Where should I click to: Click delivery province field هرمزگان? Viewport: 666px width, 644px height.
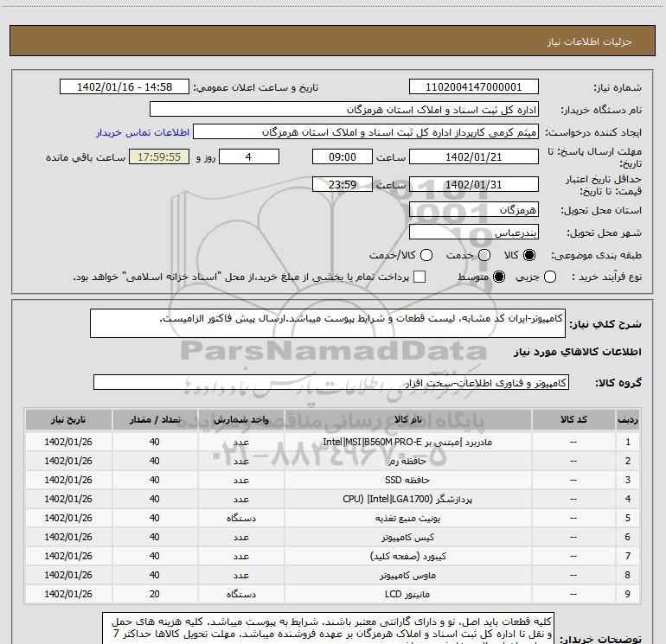[474, 210]
